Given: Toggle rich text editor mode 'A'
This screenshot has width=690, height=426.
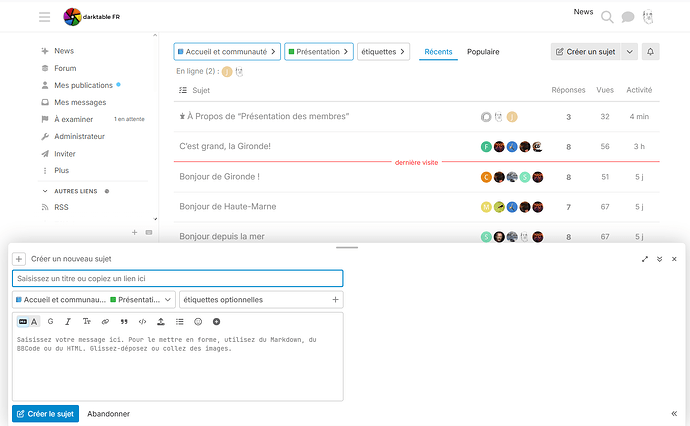Looking at the screenshot, I should coord(34,322).
